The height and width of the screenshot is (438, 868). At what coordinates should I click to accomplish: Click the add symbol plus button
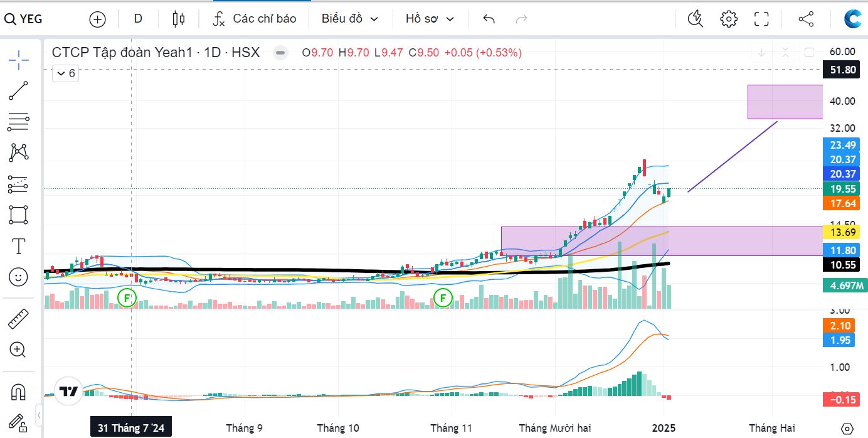tap(97, 19)
